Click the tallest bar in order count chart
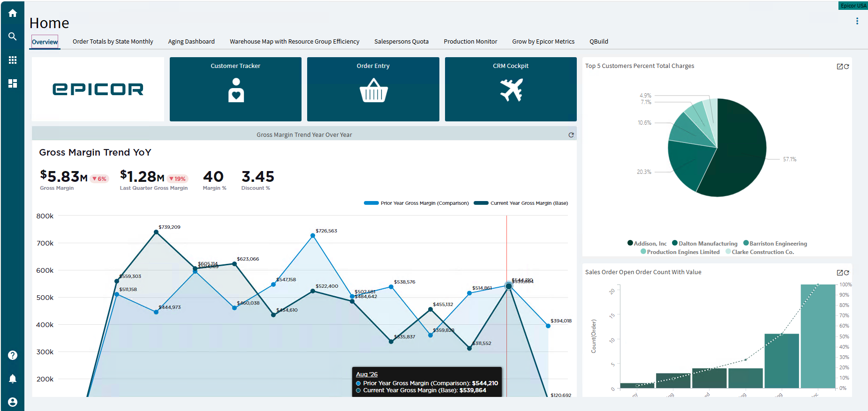This screenshot has width=868, height=411. point(818,336)
